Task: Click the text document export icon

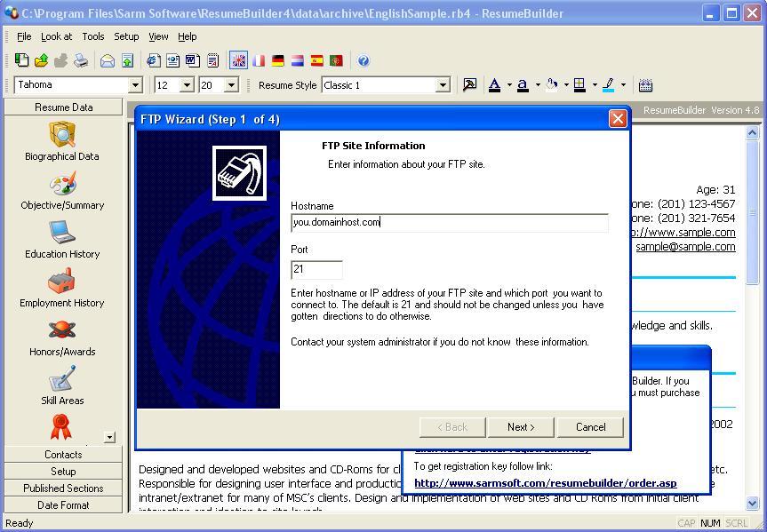Action: coord(212,60)
